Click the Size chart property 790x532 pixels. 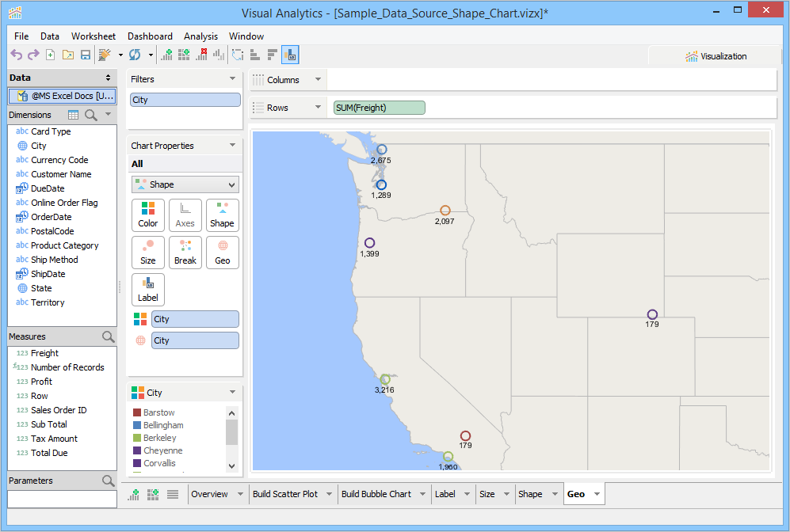[148, 253]
